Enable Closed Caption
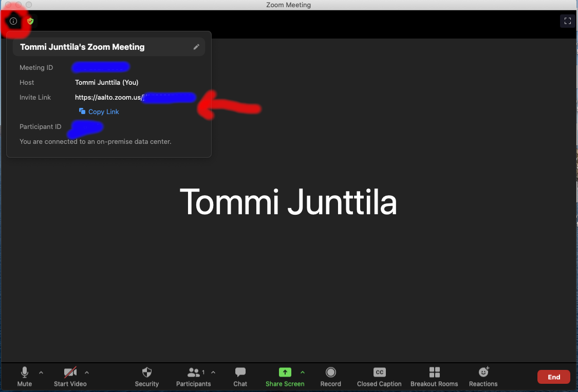Screen dimensions: 578x392 click(x=379, y=377)
